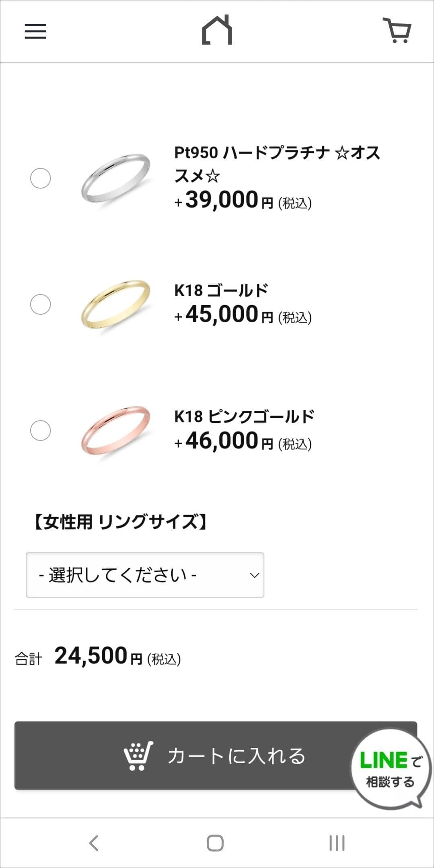The width and height of the screenshot is (434, 868).
Task: Tap the silver platinum ring image
Action: [115, 178]
